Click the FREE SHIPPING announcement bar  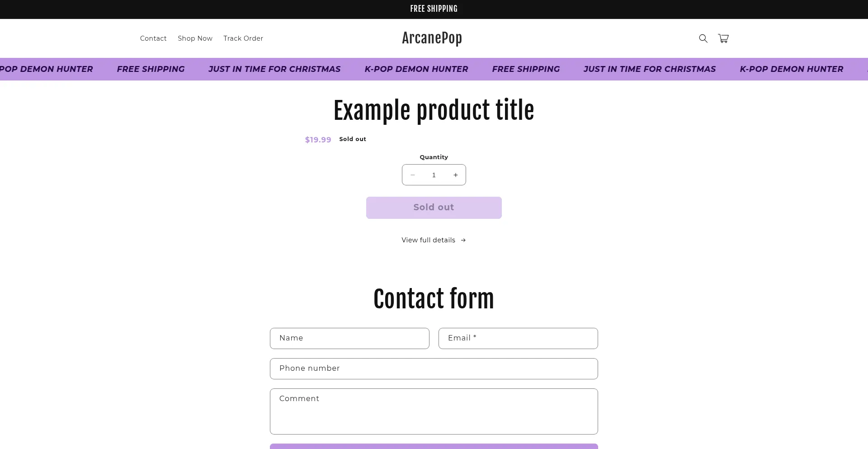pyautogui.click(x=434, y=9)
